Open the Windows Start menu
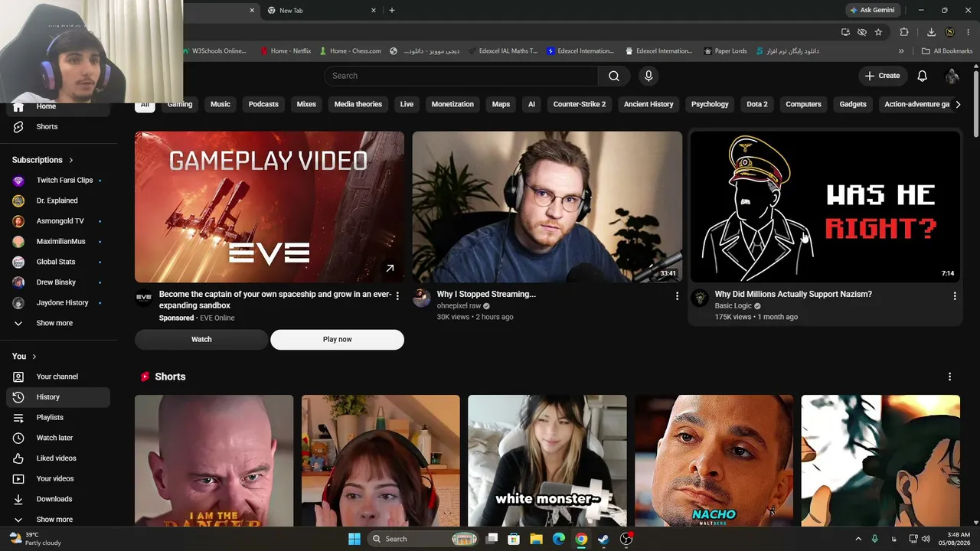The height and width of the screenshot is (551, 980). pos(354,539)
